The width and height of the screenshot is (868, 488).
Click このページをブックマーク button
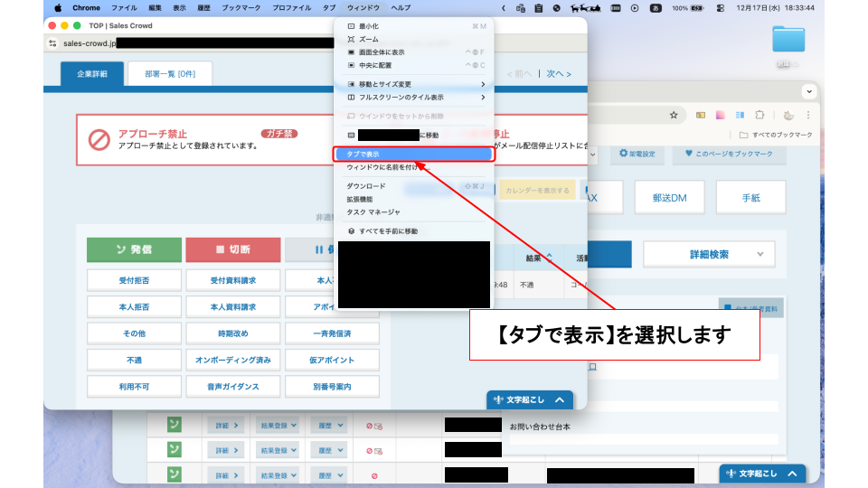coord(729,155)
